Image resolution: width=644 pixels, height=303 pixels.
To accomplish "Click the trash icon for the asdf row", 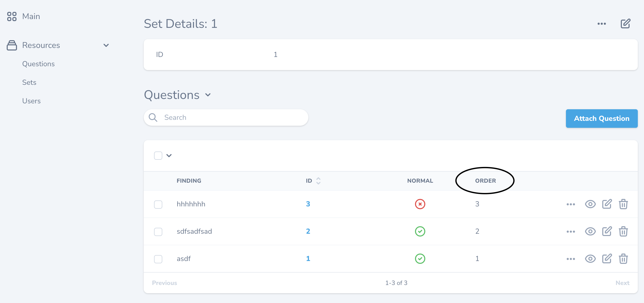I will click(623, 259).
